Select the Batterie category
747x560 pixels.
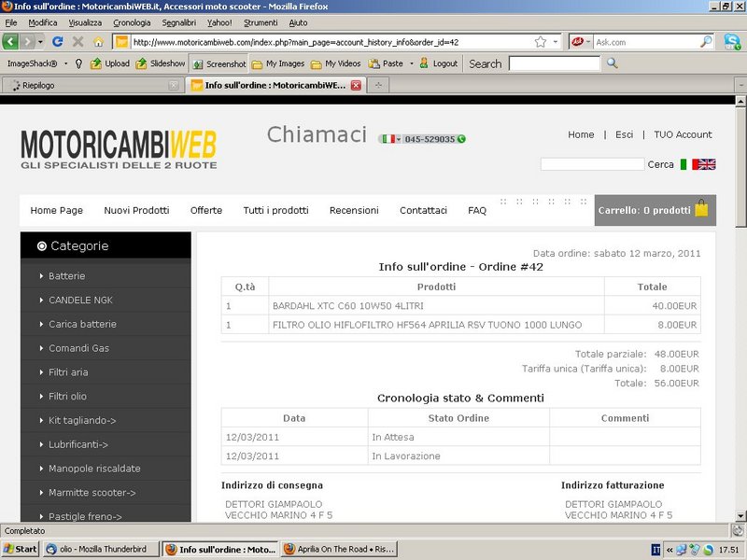[66, 275]
